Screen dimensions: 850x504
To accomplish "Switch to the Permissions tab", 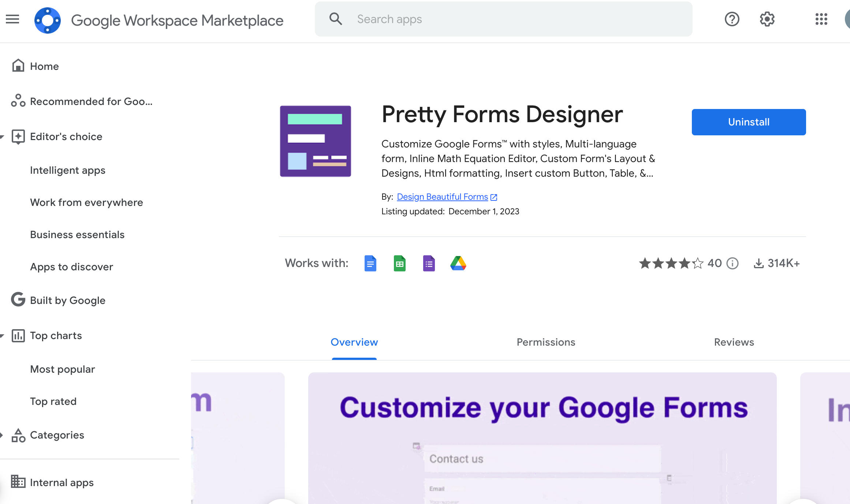I will tap(546, 342).
